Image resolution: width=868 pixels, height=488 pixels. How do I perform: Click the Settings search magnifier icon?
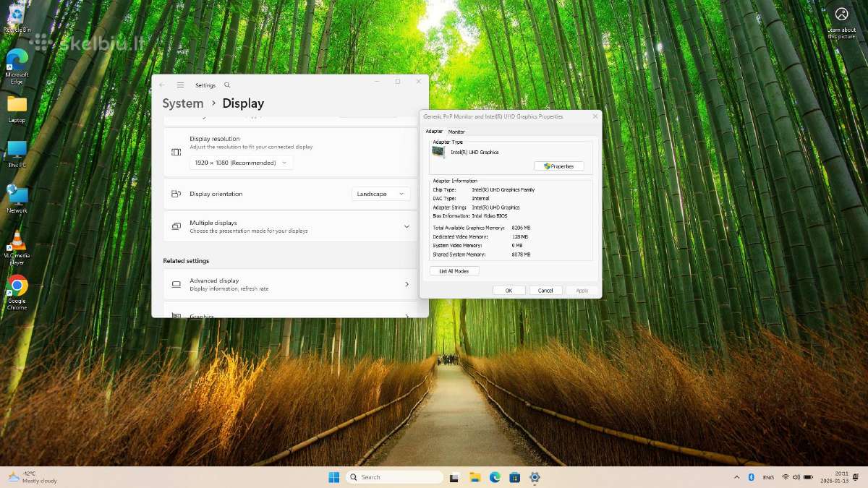[227, 85]
